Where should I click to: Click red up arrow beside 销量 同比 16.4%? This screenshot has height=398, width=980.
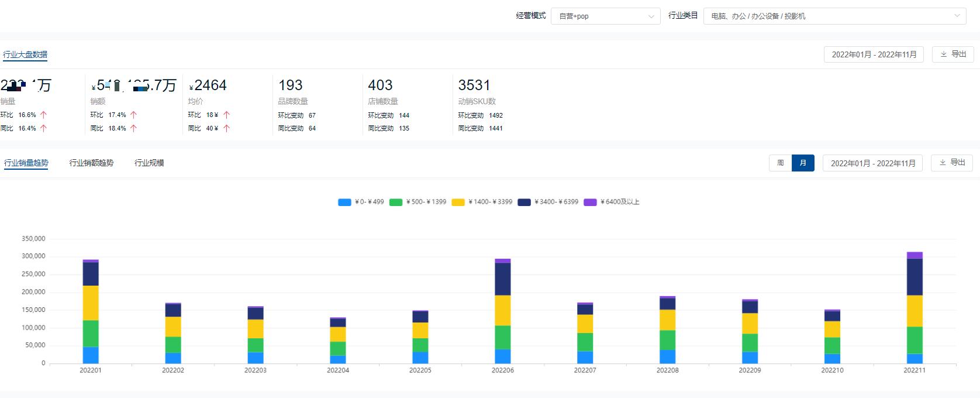pyautogui.click(x=43, y=128)
